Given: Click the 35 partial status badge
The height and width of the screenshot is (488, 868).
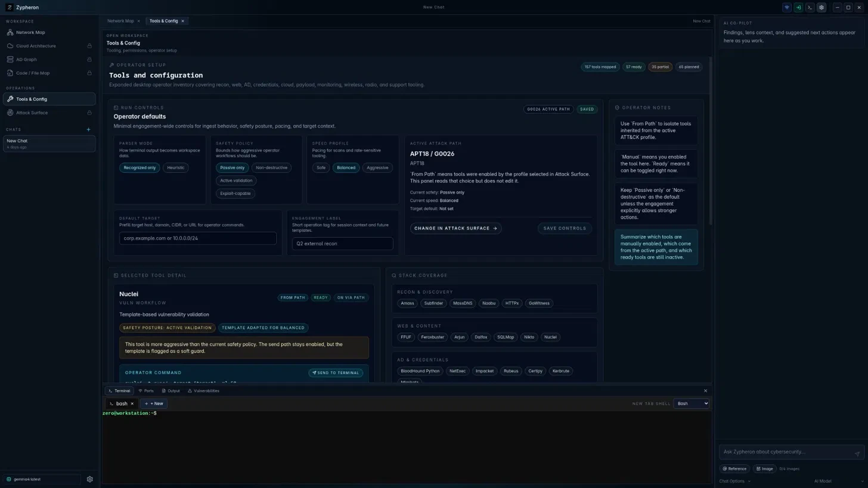Looking at the screenshot, I should point(660,67).
